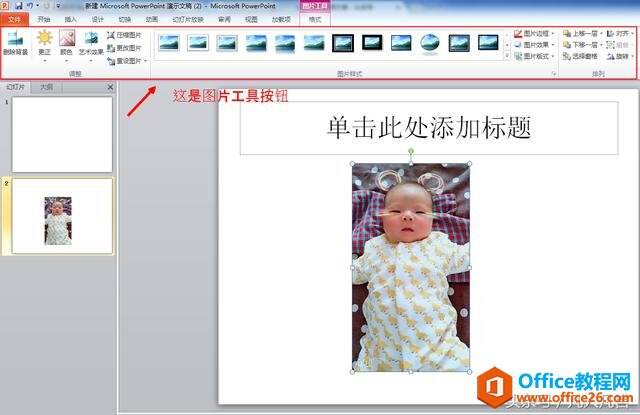This screenshot has width=640, height=415.
Task: Switch to the Slide Show (幻灯片放映) tab
Action: click(188, 19)
